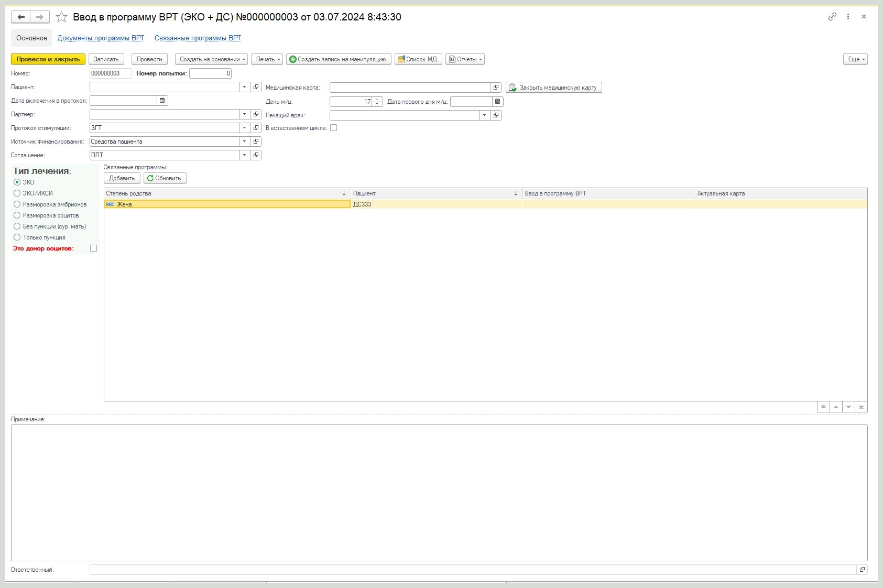Open the Создать на основании dropdown
The image size is (883, 588).
coord(211,59)
